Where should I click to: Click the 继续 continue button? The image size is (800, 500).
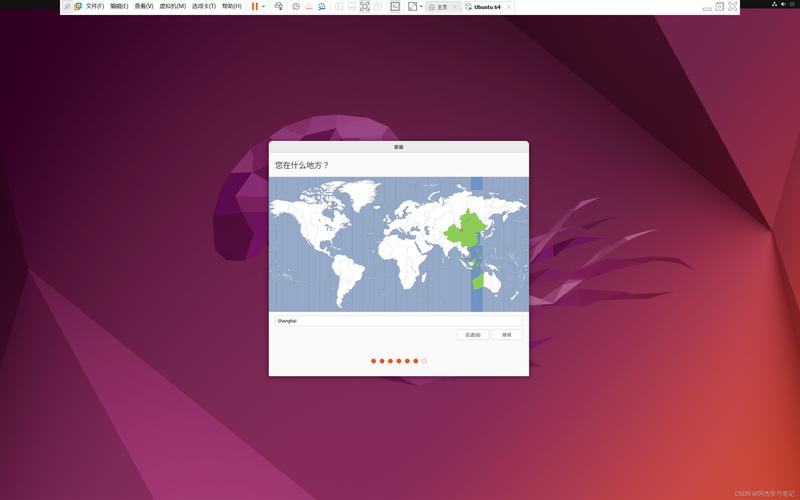coord(507,335)
